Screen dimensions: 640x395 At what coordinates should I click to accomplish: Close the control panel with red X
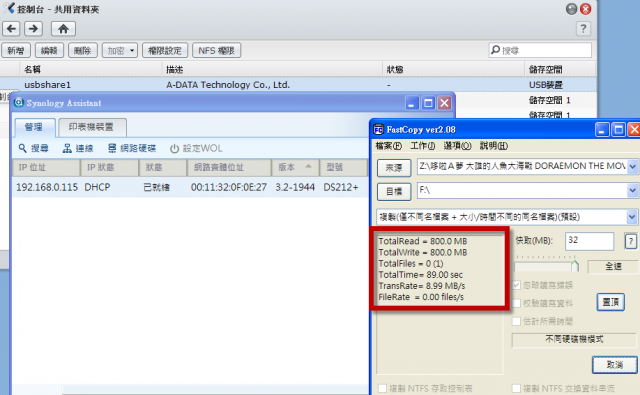(x=586, y=9)
